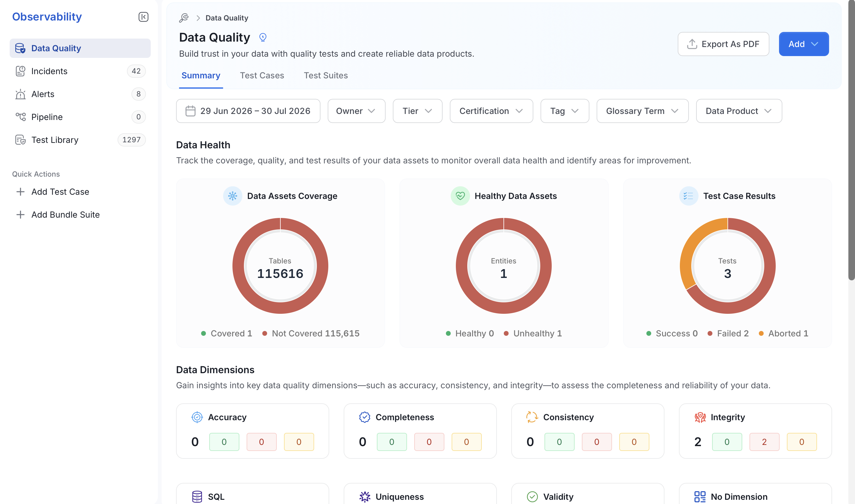
Task: Click the Completeness badge icon
Action: [x=364, y=417]
